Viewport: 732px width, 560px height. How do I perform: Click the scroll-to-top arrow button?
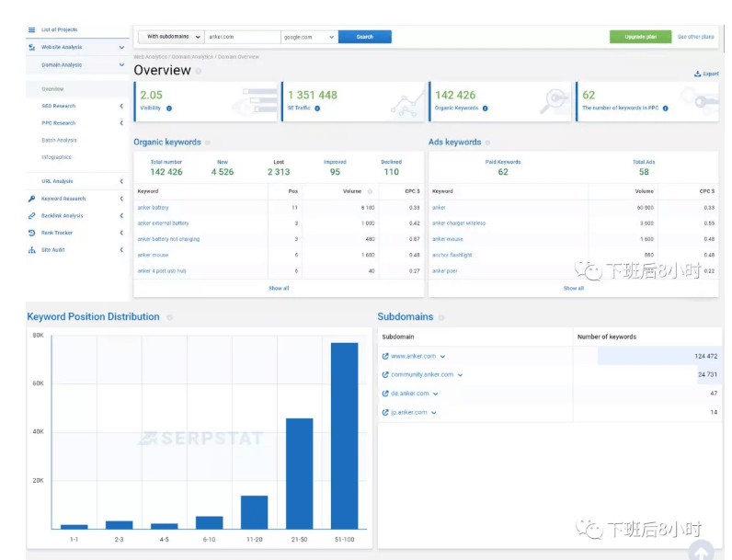point(701,550)
